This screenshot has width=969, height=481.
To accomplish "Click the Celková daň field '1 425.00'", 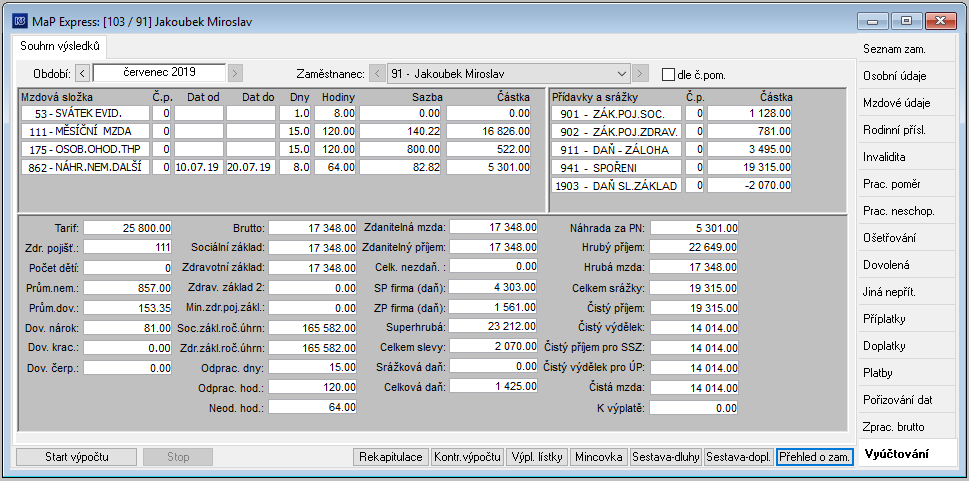I will (493, 386).
